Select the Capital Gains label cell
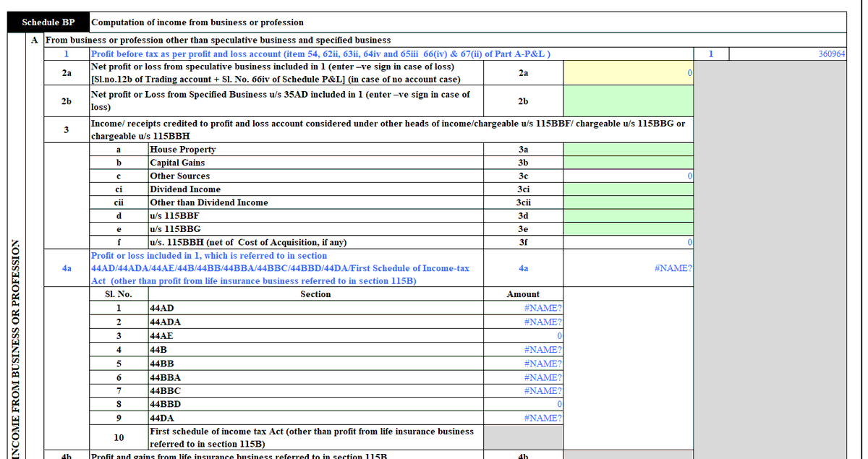Screen dimensions: 868x459 click(315, 163)
